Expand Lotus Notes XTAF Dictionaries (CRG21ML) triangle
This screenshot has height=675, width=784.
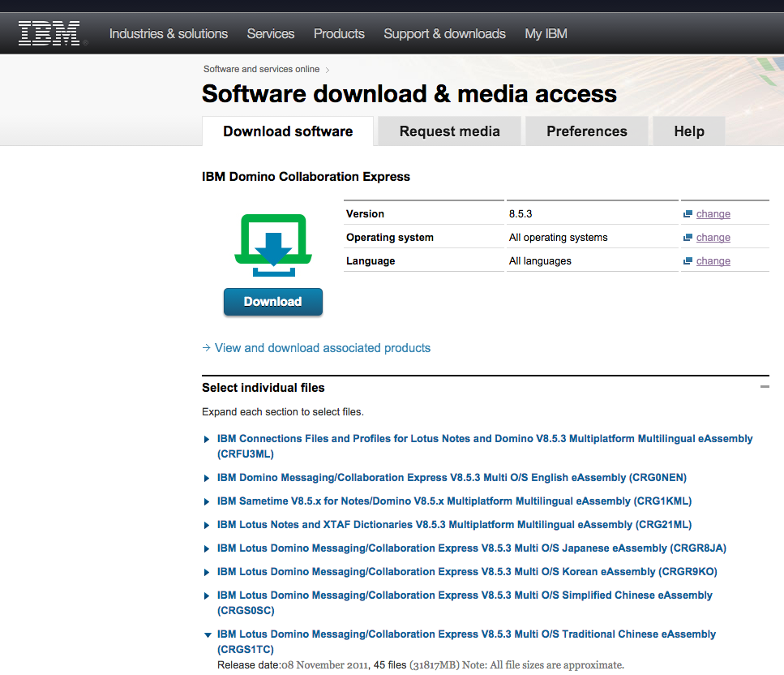click(207, 526)
